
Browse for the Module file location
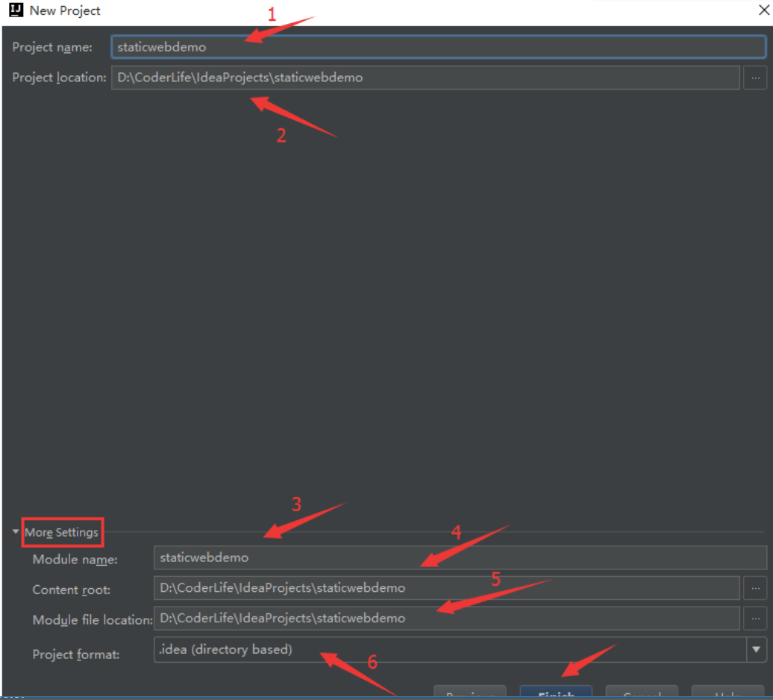tap(755, 618)
